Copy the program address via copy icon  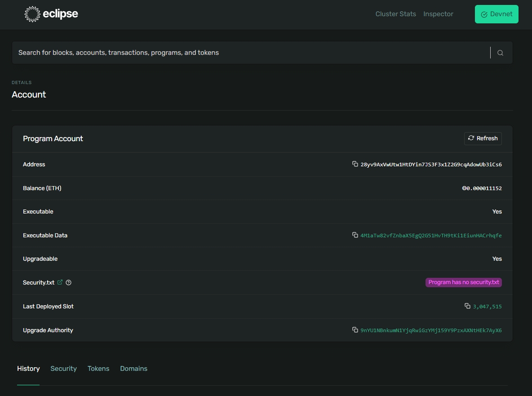click(355, 164)
